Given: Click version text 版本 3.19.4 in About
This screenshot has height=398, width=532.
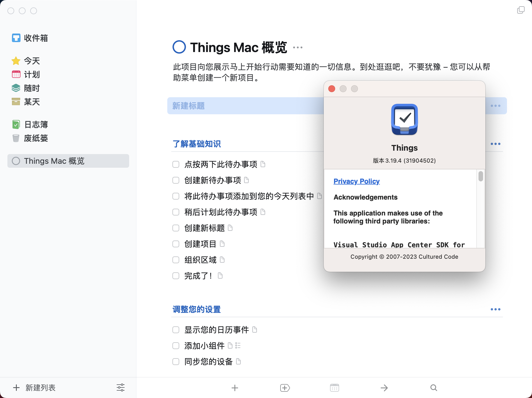Looking at the screenshot, I should point(404,161).
